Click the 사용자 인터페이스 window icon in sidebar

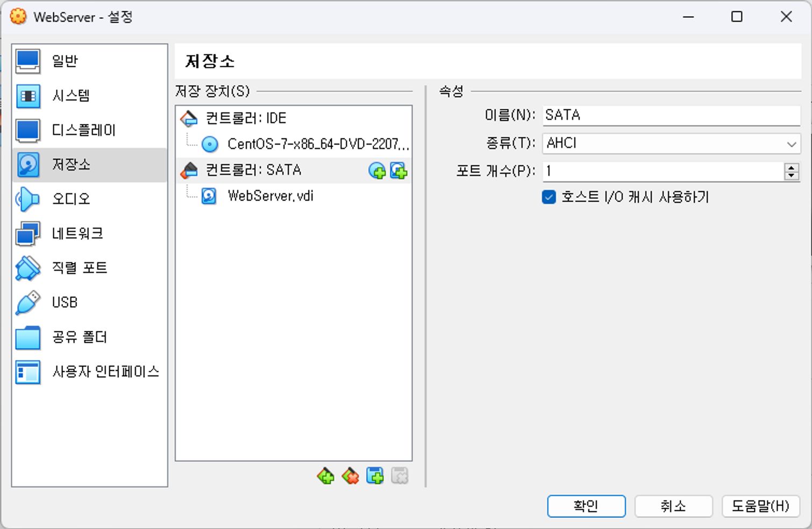pos(28,371)
